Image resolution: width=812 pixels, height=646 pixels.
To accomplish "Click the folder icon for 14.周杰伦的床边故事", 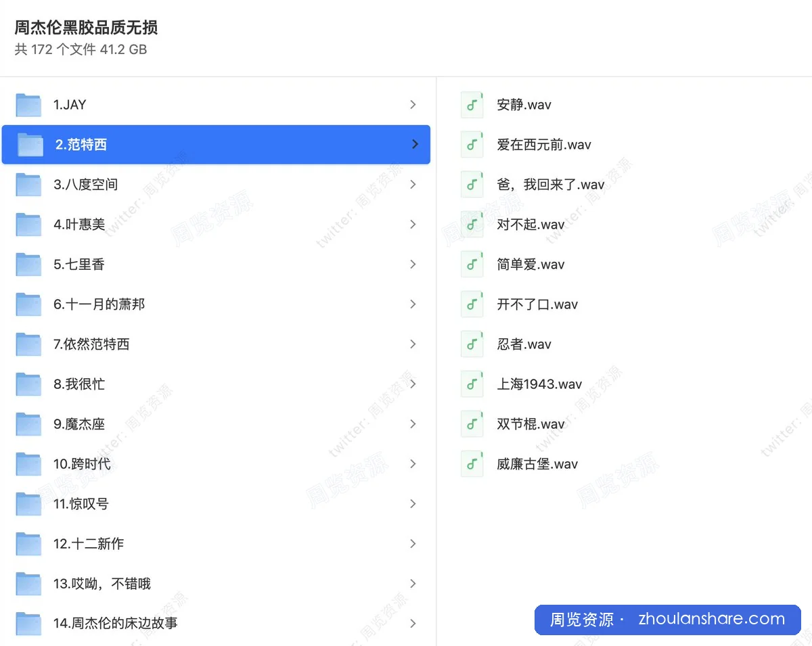I will (28, 624).
